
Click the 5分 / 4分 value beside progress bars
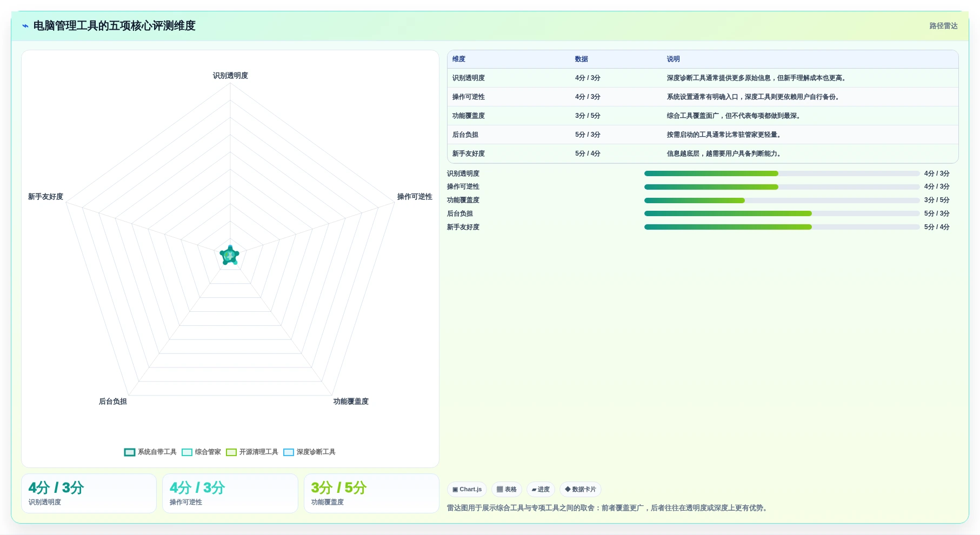click(937, 227)
